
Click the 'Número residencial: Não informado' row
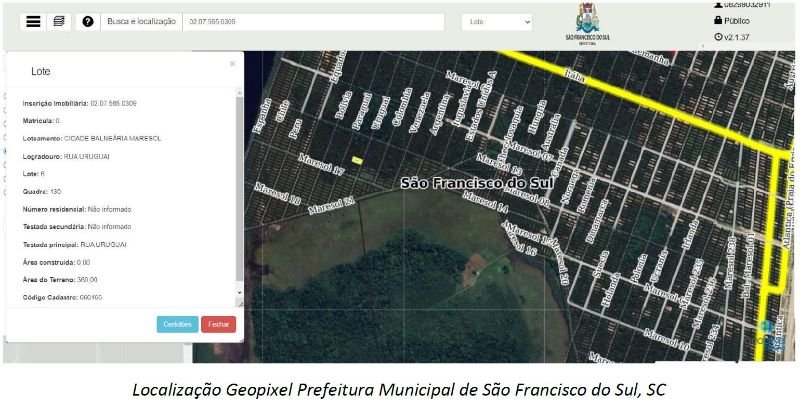click(x=77, y=210)
